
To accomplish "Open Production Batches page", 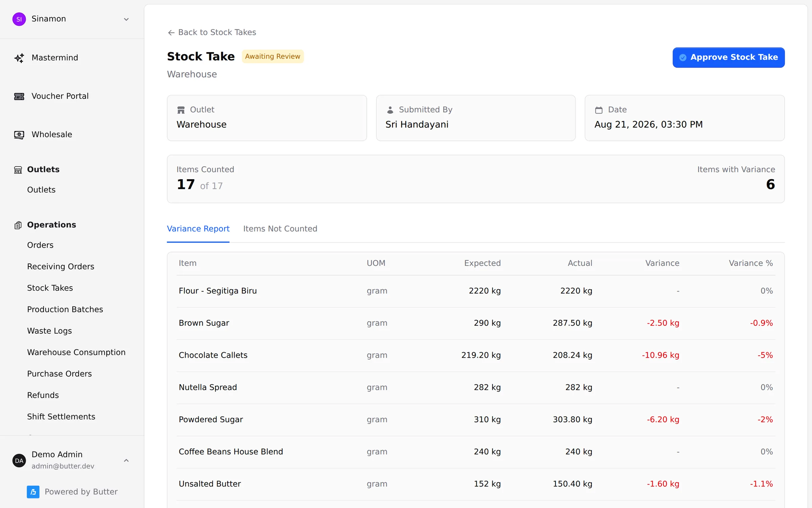I will pyautogui.click(x=65, y=310).
